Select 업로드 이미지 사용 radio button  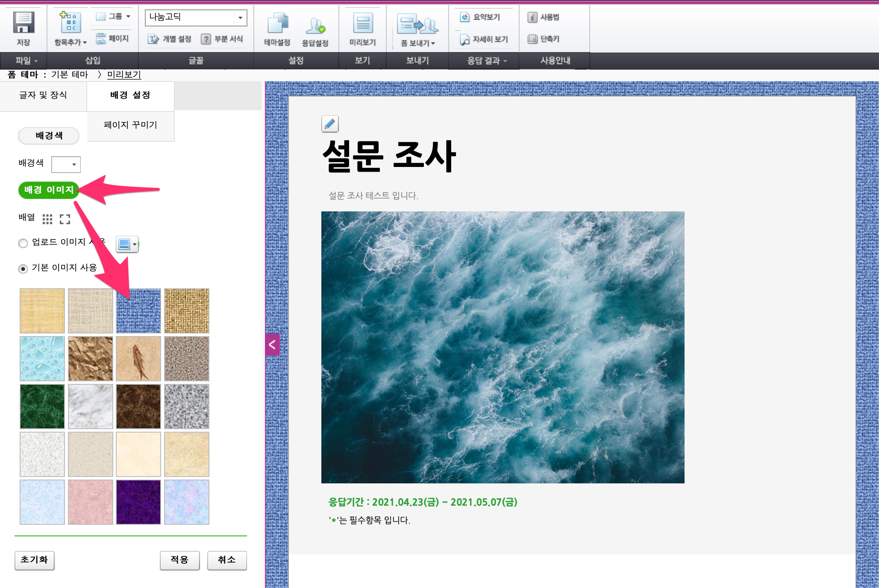(23, 243)
